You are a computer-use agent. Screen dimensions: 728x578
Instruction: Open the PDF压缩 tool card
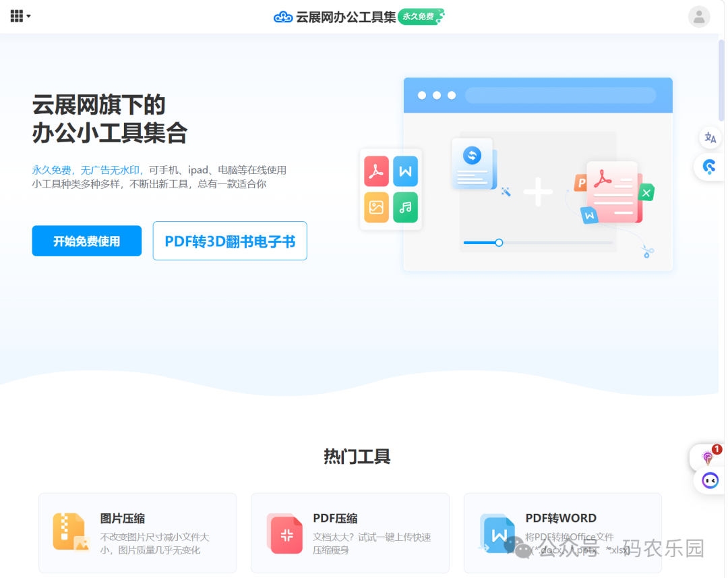tap(350, 533)
